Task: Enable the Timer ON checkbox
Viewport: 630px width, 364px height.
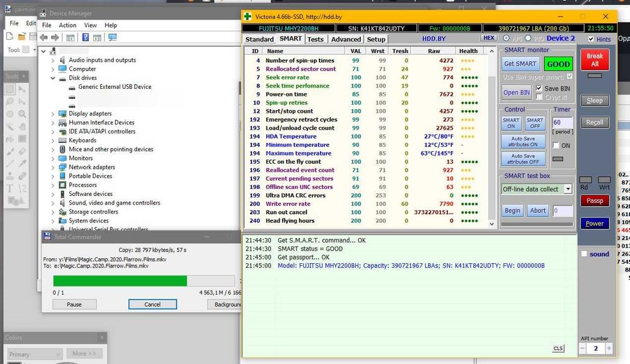Action: coord(556,145)
